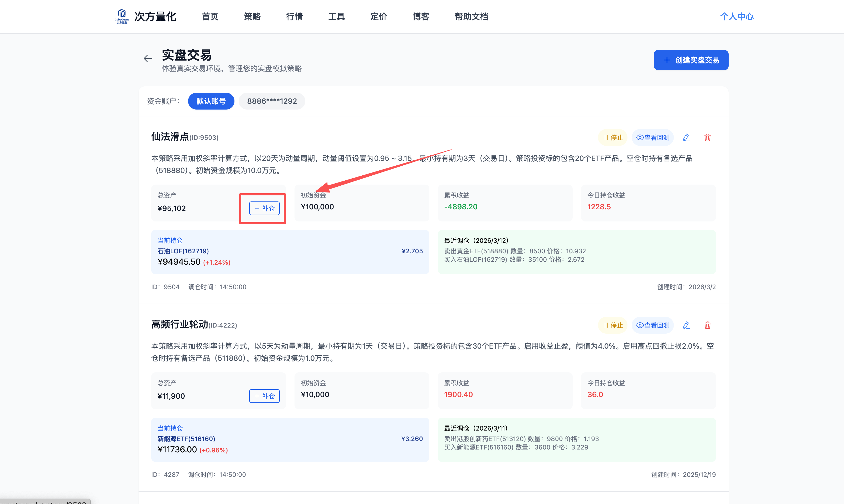Screen dimensions: 844x504
Task: Click 补仓 under the ¥11,900 total assets
Action: [264, 396]
